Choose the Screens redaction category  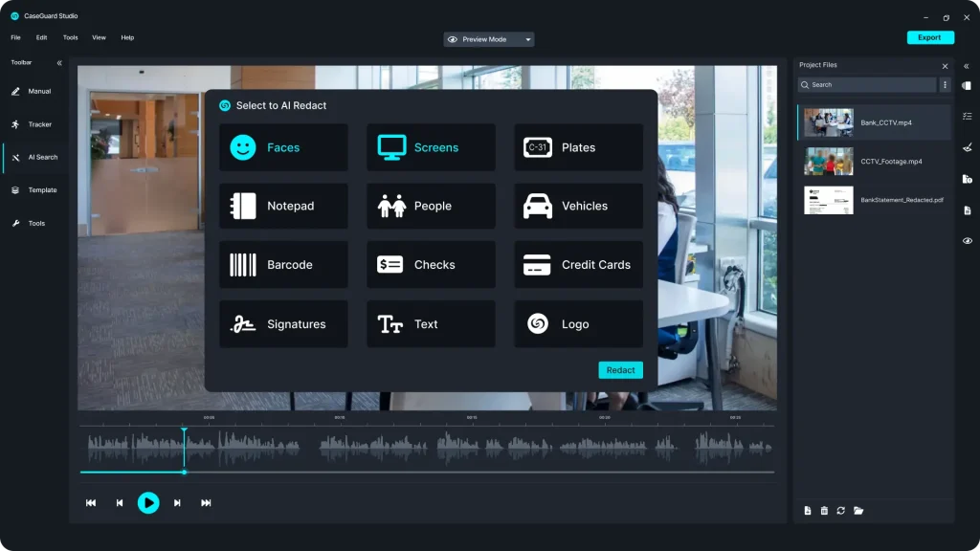431,146
